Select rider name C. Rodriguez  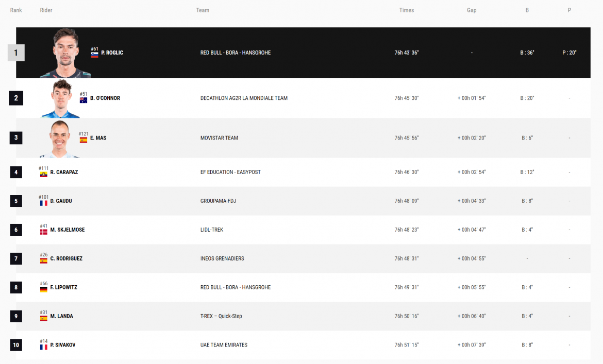point(66,258)
